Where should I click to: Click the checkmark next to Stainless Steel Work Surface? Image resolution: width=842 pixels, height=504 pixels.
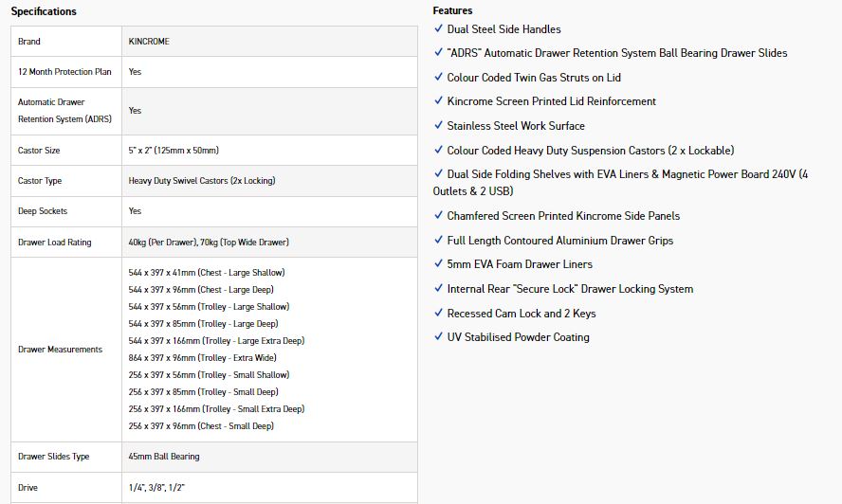tap(438, 125)
